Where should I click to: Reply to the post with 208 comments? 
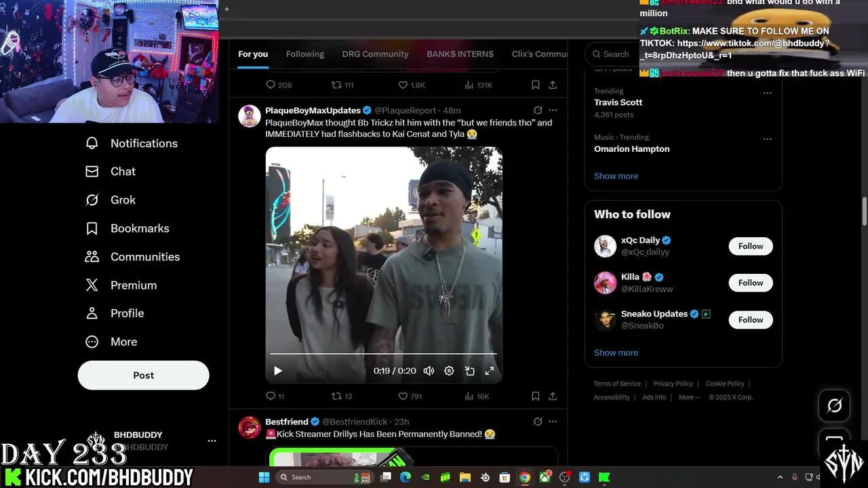tap(278, 85)
